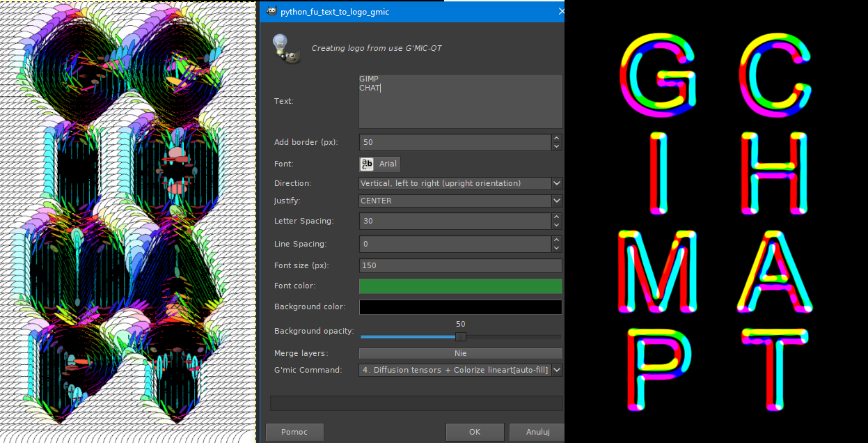Screen dimensions: 868x443
Task: Cancel the dialog with Anuluj
Action: click(x=537, y=432)
